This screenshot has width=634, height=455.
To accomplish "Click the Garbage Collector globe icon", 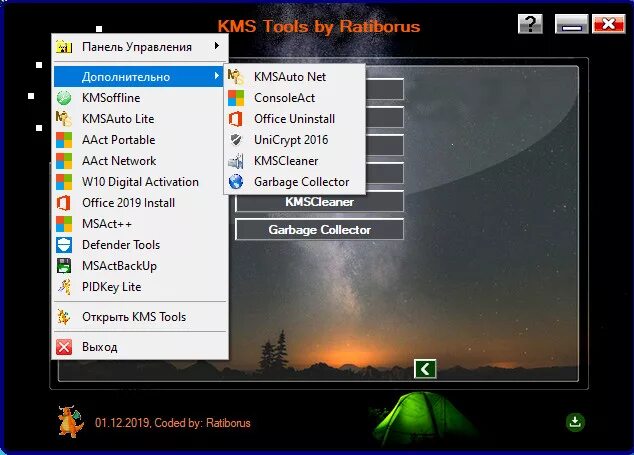I will click(236, 182).
